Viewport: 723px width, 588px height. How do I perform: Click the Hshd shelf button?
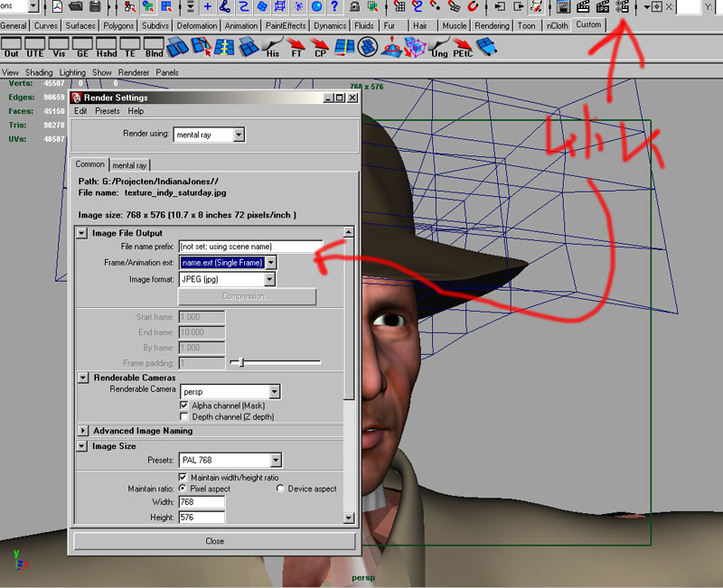(107, 48)
